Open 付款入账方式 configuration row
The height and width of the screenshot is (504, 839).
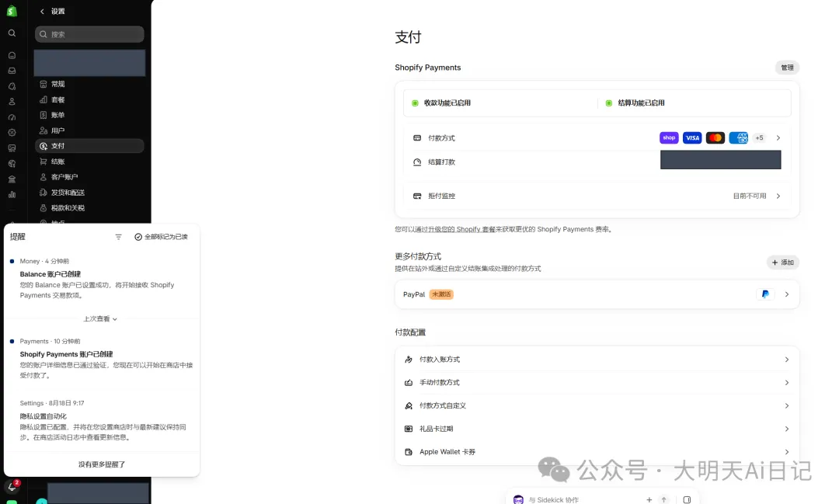point(597,360)
